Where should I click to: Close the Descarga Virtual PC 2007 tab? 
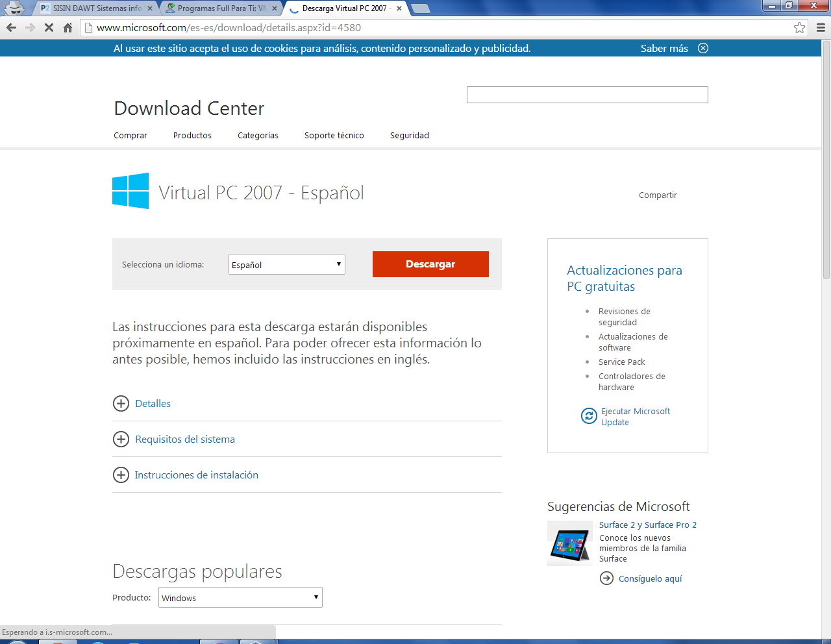click(399, 8)
